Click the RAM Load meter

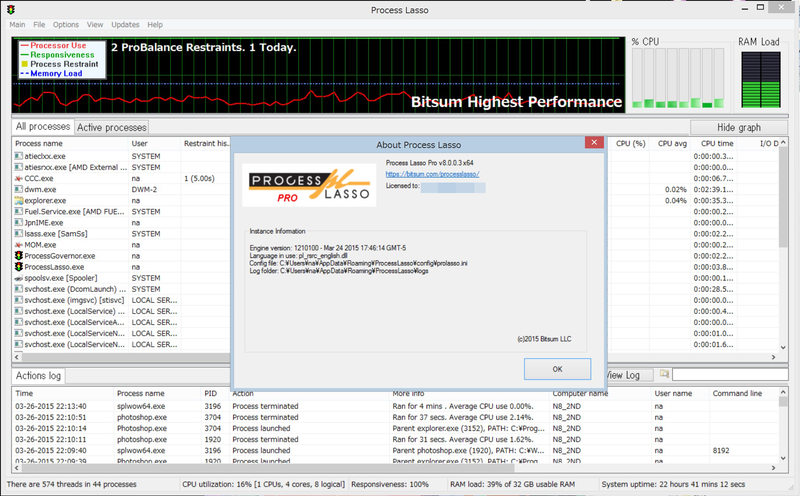click(x=761, y=79)
